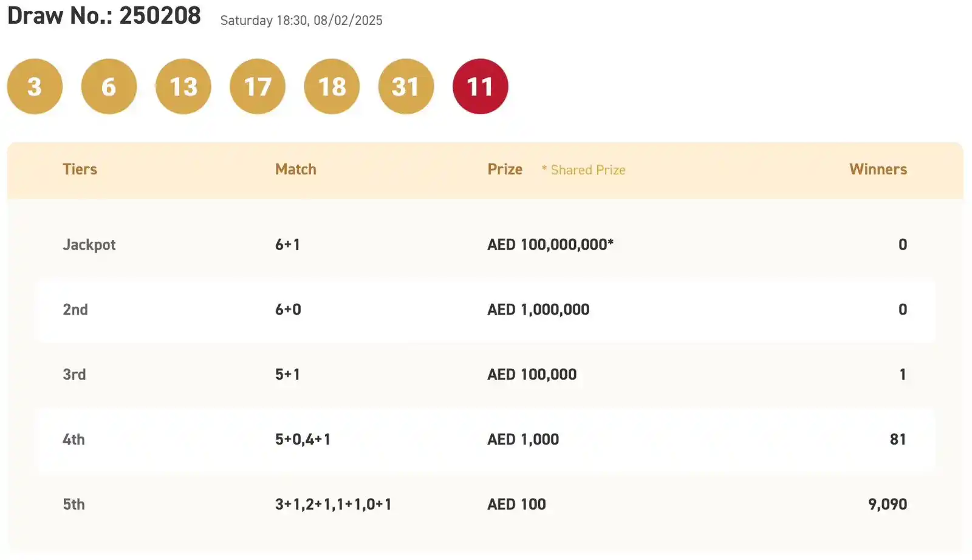
Task: Click the 4th tier winners count 81
Action: click(898, 440)
